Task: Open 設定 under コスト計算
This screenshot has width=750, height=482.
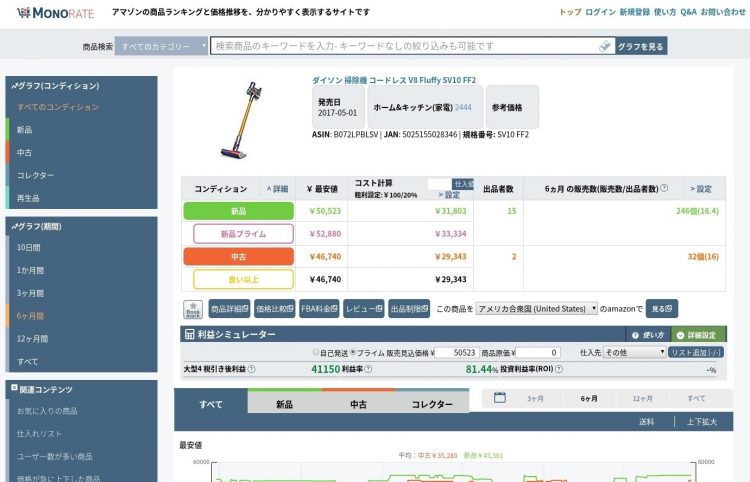Action: click(449, 195)
